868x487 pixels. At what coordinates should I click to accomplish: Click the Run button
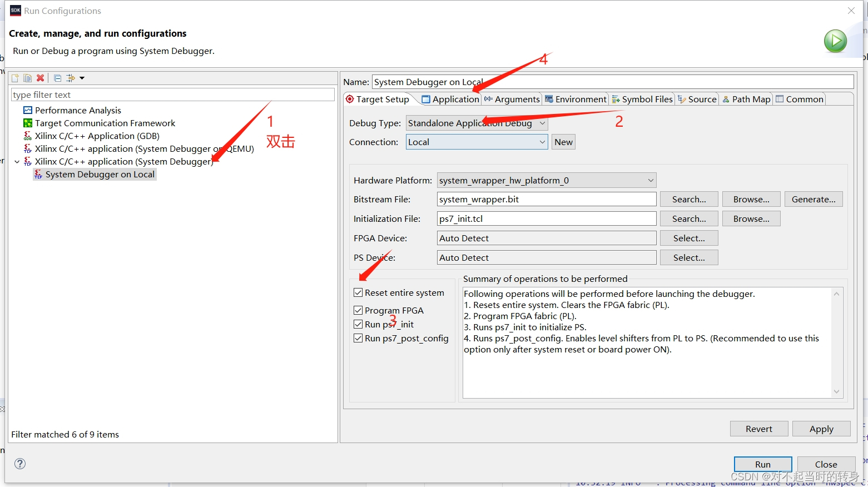pos(763,464)
